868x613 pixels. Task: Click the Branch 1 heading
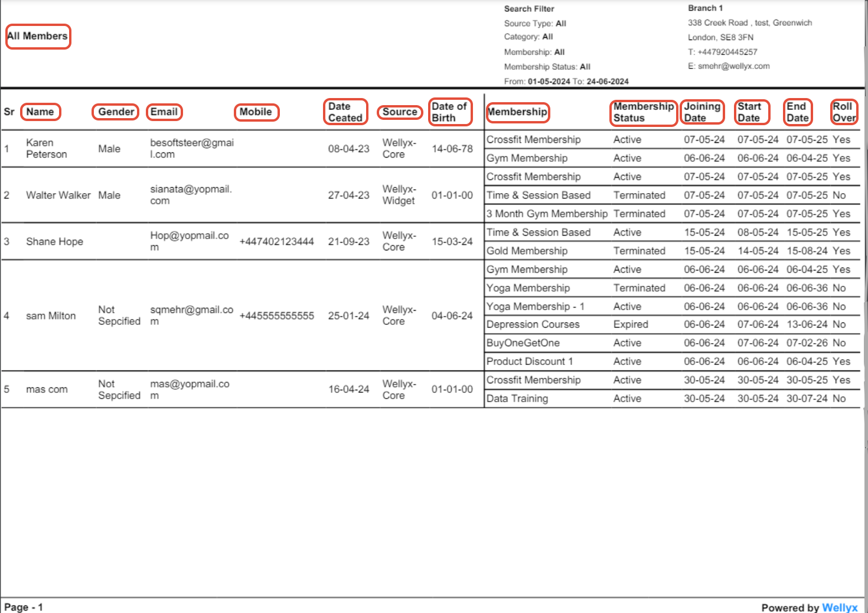705,8
